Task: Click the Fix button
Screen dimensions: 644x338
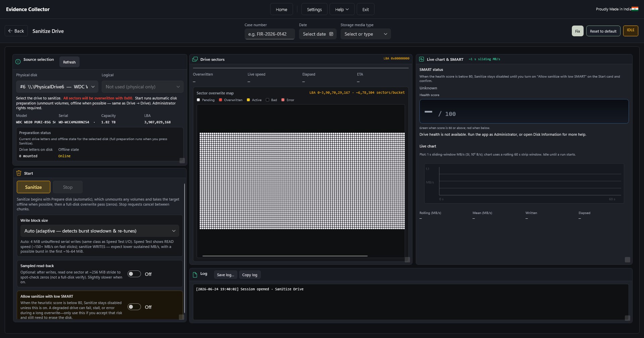Action: pos(578,31)
